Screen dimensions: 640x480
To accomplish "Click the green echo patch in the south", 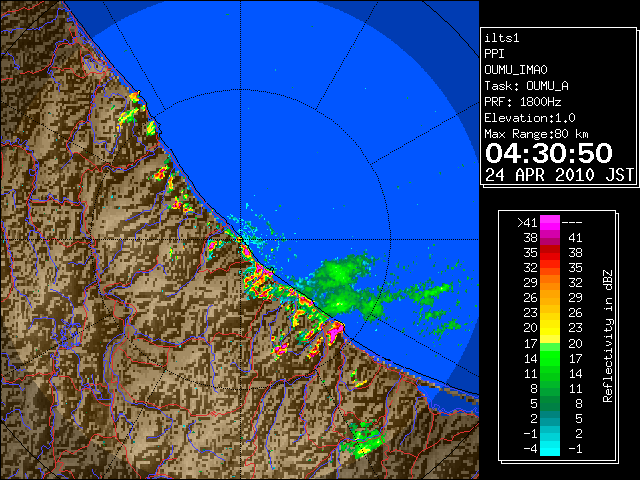I will [362, 439].
